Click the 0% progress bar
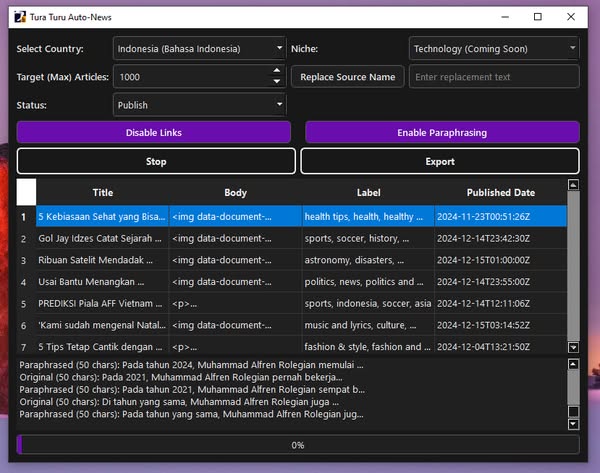 click(x=298, y=445)
